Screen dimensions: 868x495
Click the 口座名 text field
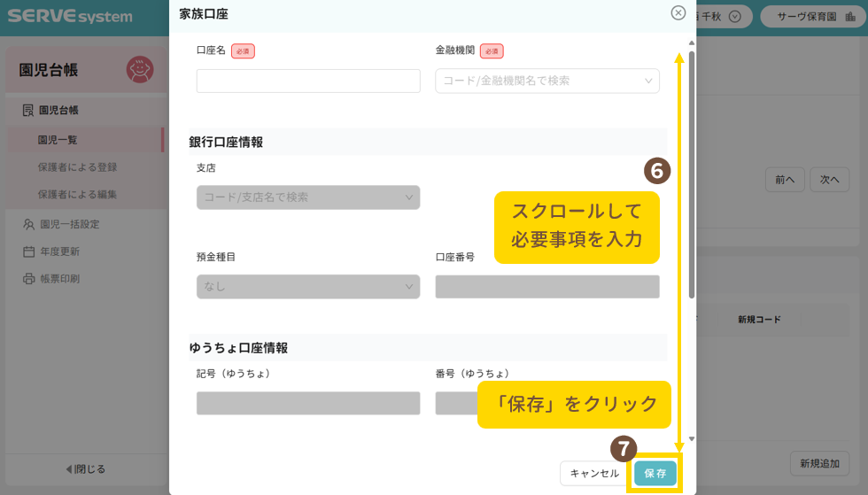tap(308, 81)
